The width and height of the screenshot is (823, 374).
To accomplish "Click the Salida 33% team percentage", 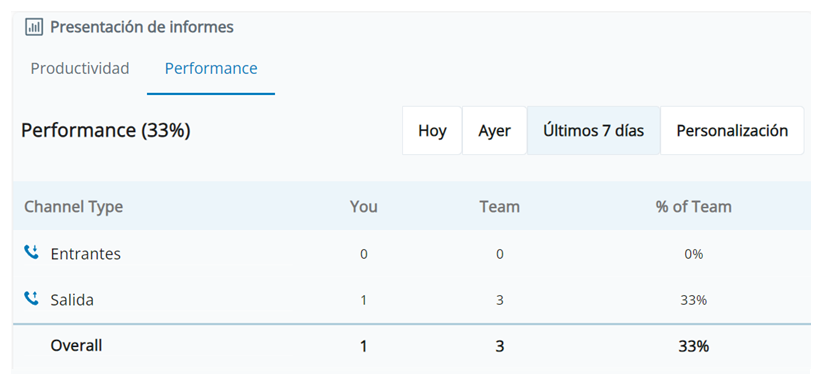I will (x=693, y=300).
